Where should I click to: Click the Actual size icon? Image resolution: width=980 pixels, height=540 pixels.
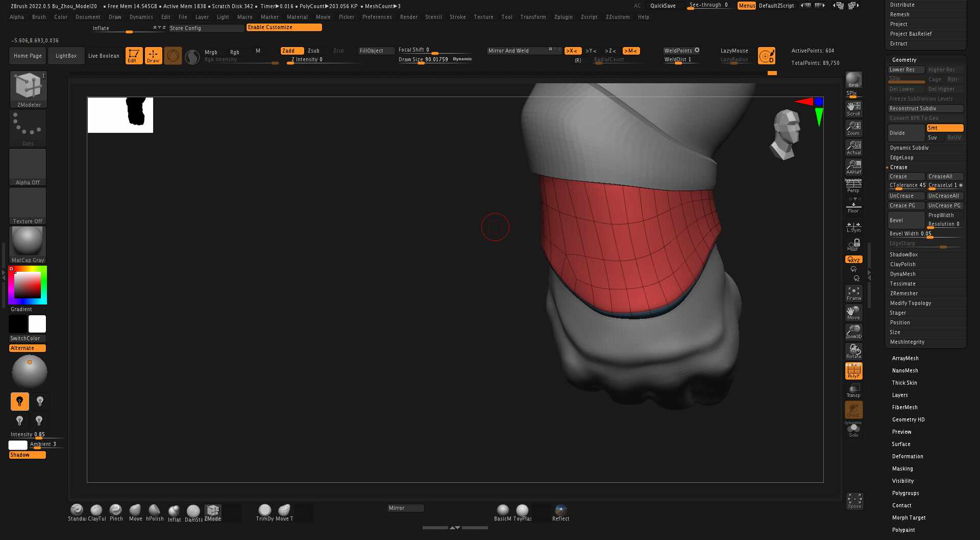(x=853, y=147)
